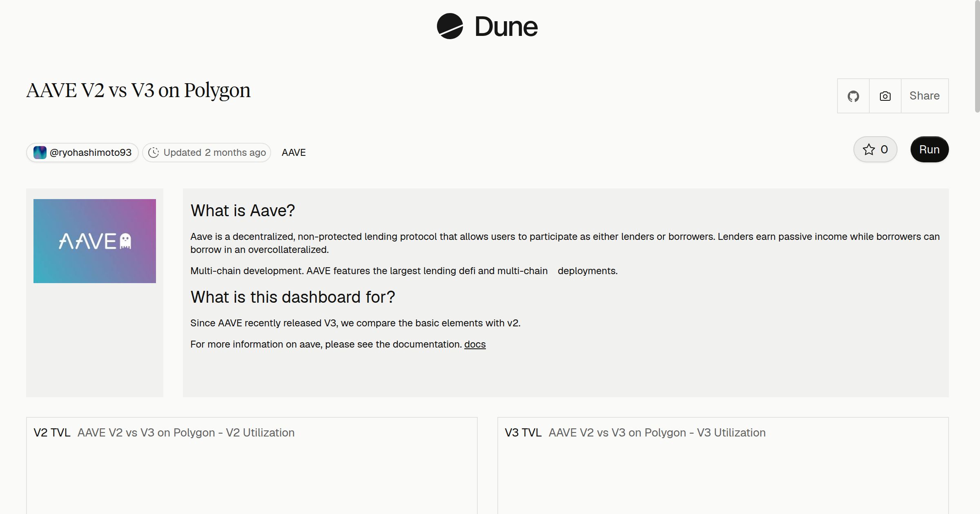Screen dimensions: 980x514
Task: Click the 'Updated 2 months ago' badge
Action: [207, 153]
